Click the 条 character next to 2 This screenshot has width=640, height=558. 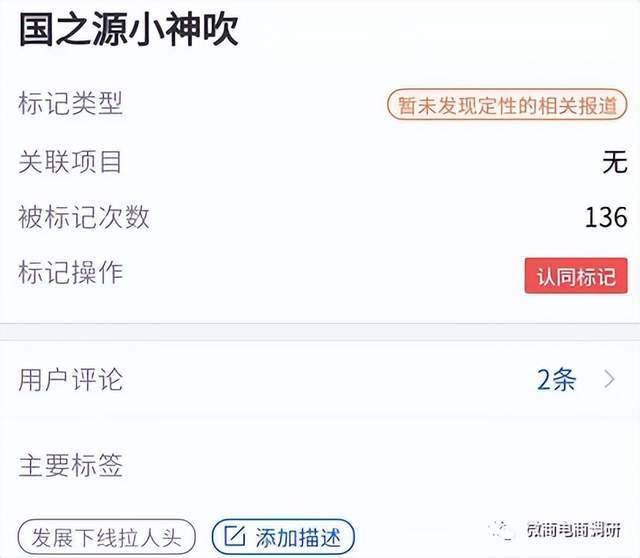click(564, 380)
